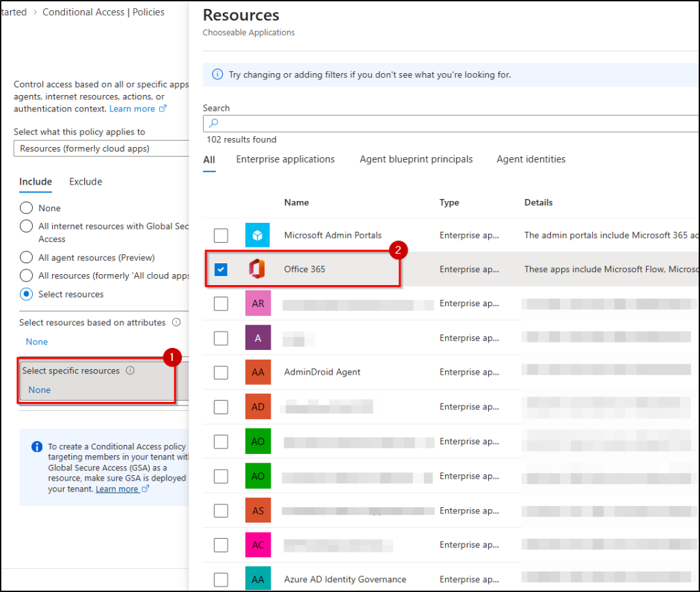The image size is (700, 592).
Task: Click Azure AD Identity Governance name text
Action: coord(345,580)
